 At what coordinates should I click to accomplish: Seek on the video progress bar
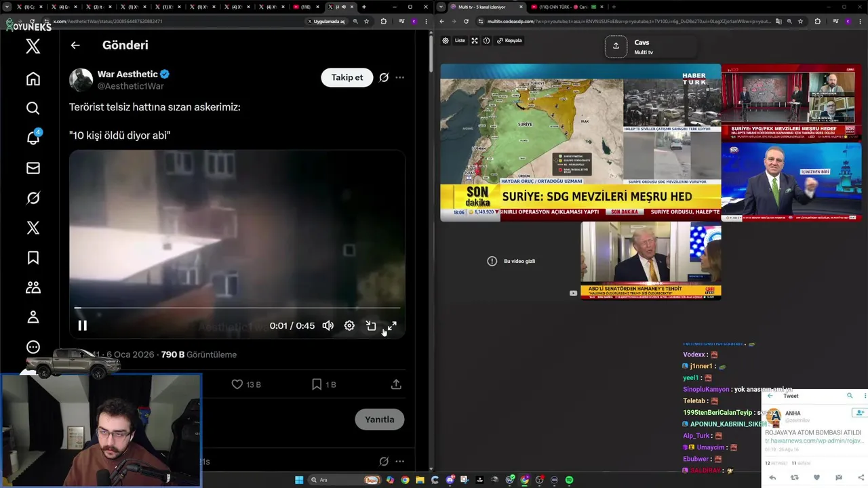237,308
